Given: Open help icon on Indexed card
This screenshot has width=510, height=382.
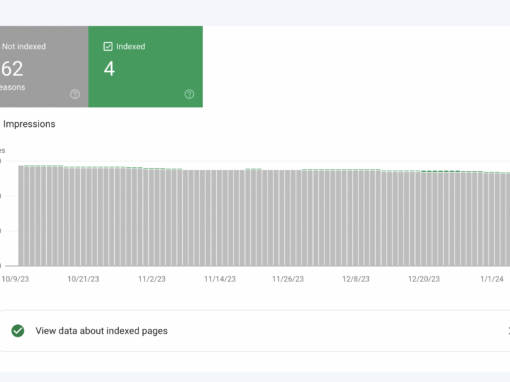Looking at the screenshot, I should click(189, 94).
